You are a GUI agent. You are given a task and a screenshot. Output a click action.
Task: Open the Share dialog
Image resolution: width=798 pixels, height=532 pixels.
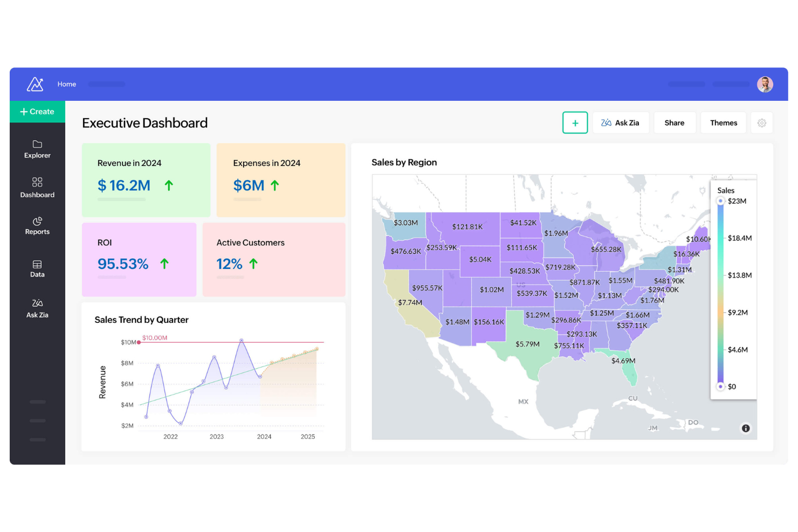[675, 122]
